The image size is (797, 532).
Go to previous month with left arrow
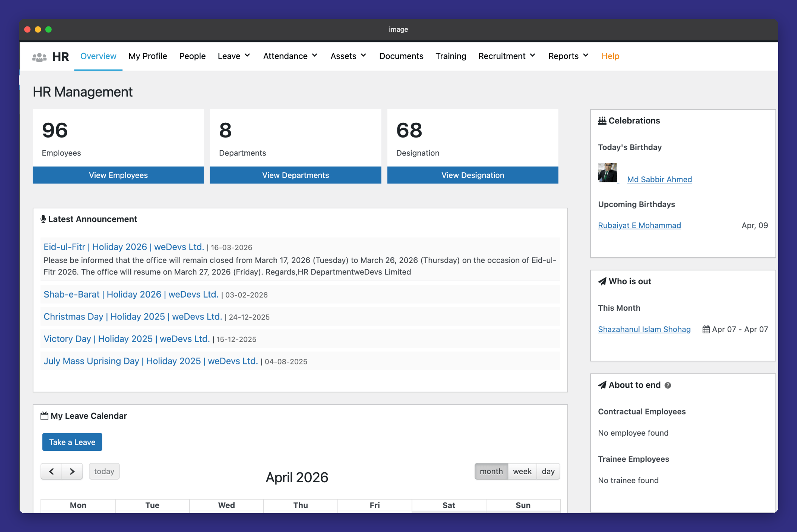click(51, 471)
